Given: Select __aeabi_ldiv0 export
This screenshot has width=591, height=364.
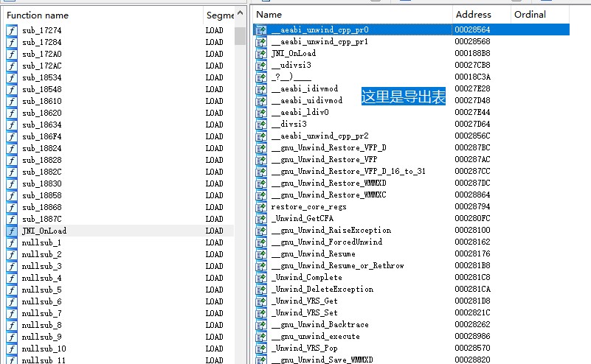Looking at the screenshot, I should [411, 112].
